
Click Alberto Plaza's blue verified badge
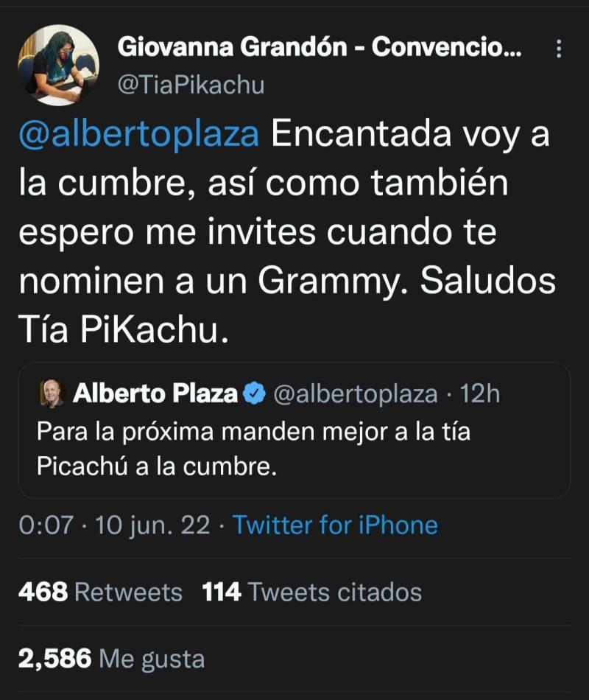pos(253,393)
